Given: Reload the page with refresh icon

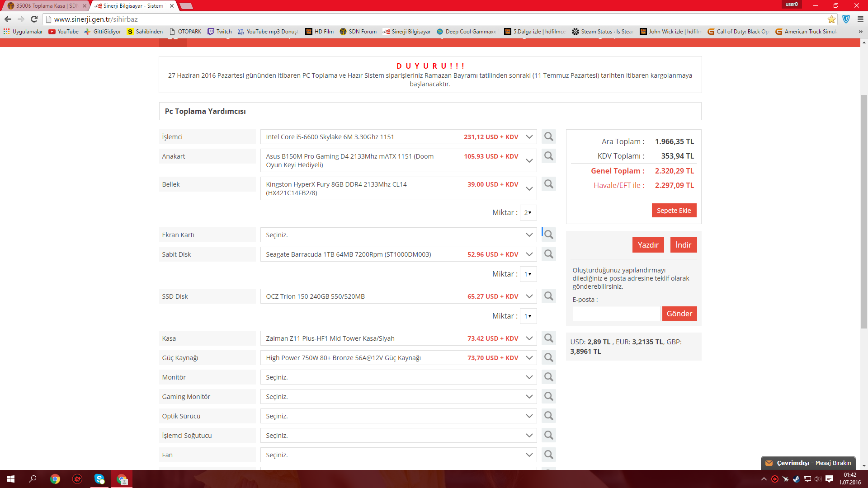Looking at the screenshot, I should (34, 19).
